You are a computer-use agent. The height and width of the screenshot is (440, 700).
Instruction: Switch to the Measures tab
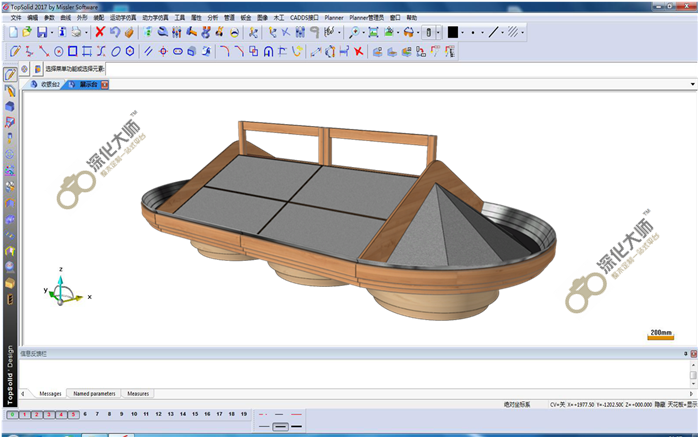tap(138, 394)
